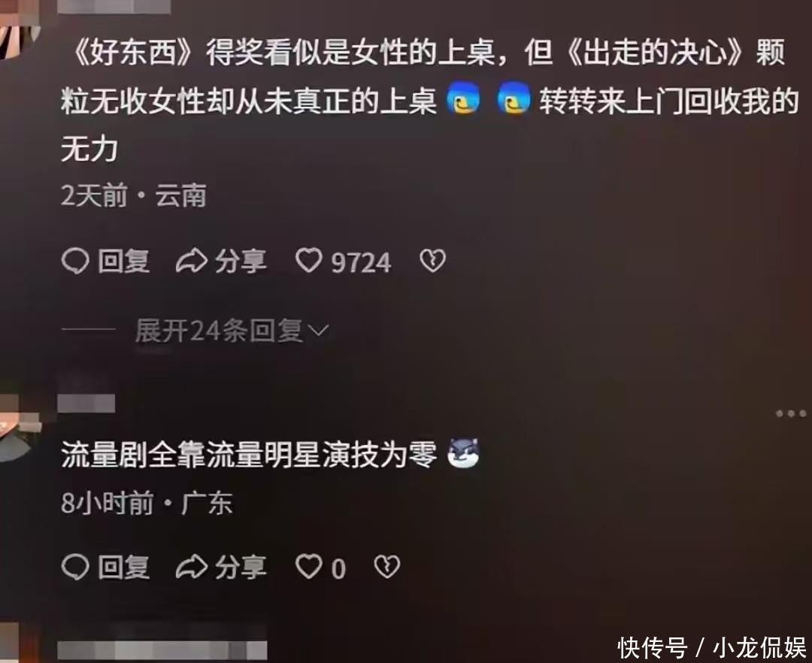Open blurred username at bottom of list

(x=162, y=650)
